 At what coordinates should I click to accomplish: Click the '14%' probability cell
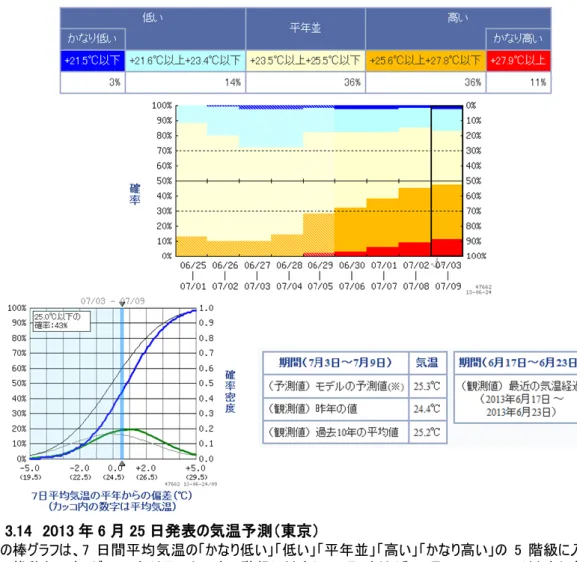[x=185, y=82]
